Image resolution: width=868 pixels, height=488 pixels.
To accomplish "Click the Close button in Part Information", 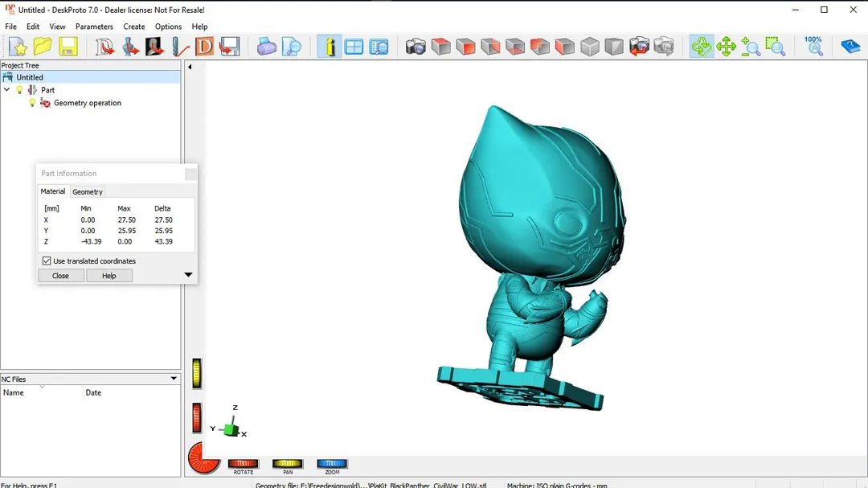I will [x=61, y=276].
